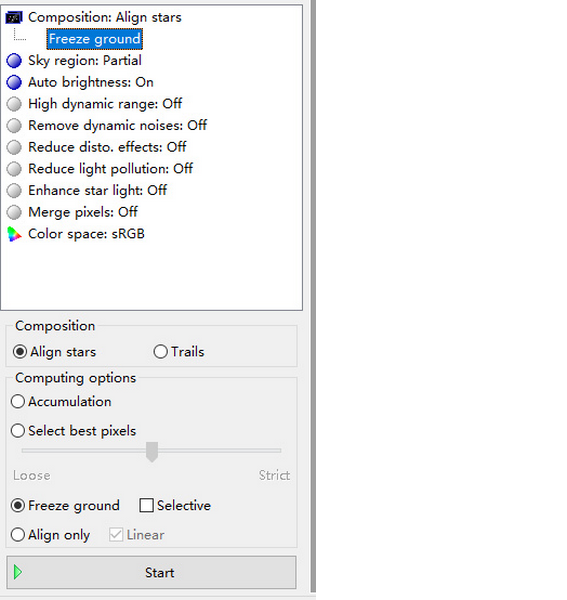
Task: Click the Auto brightness blue orb icon
Action: 14,82
